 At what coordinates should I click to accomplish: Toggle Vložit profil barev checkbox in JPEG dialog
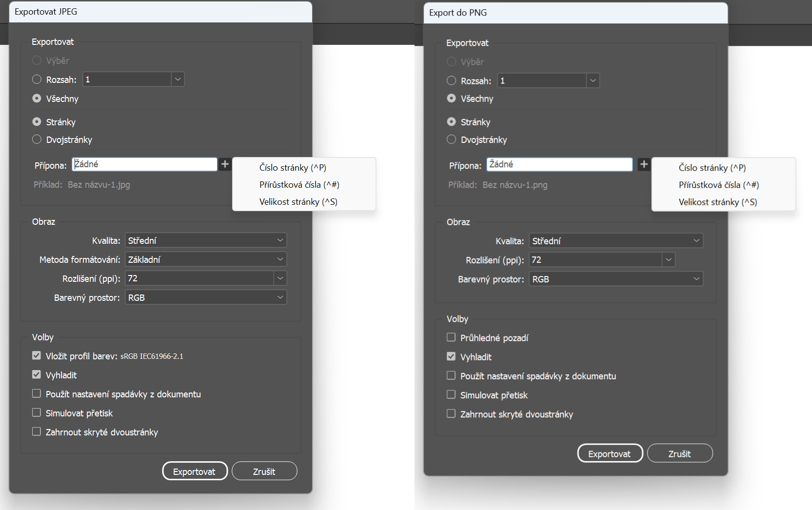pos(37,355)
